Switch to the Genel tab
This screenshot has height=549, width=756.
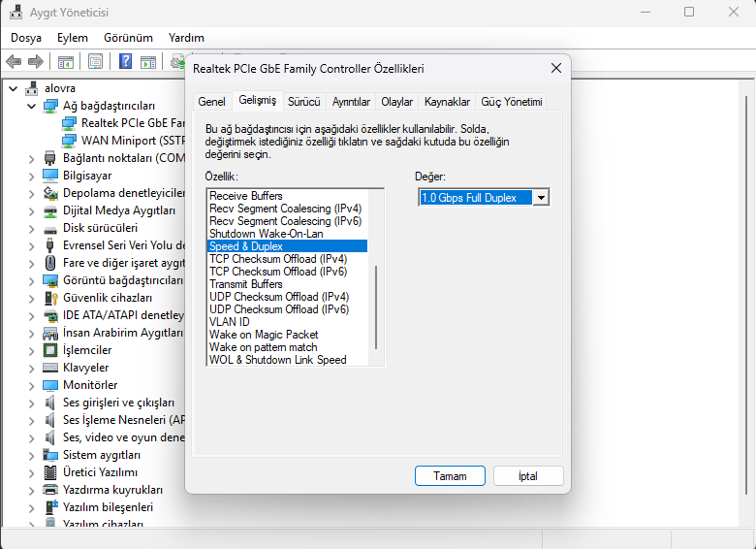point(211,102)
